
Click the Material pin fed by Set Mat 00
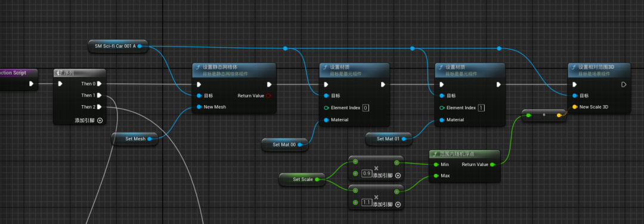(x=327, y=120)
